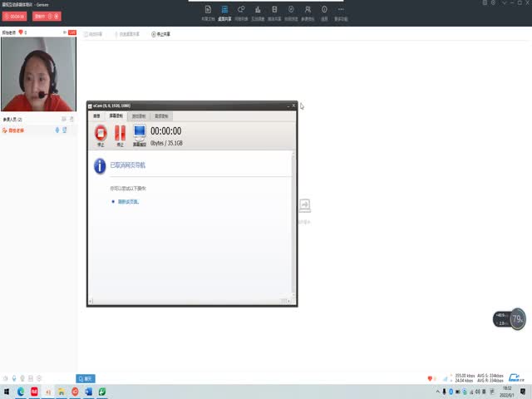Image resolution: width=532 pixels, height=399 pixels.
Task: Click the 79% floating performance widget
Action: click(x=517, y=318)
